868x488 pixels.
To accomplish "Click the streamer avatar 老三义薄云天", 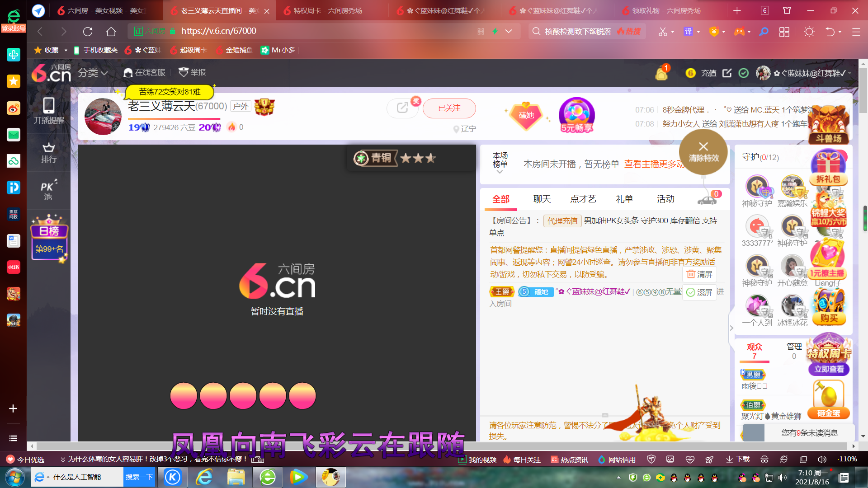I will 103,117.
